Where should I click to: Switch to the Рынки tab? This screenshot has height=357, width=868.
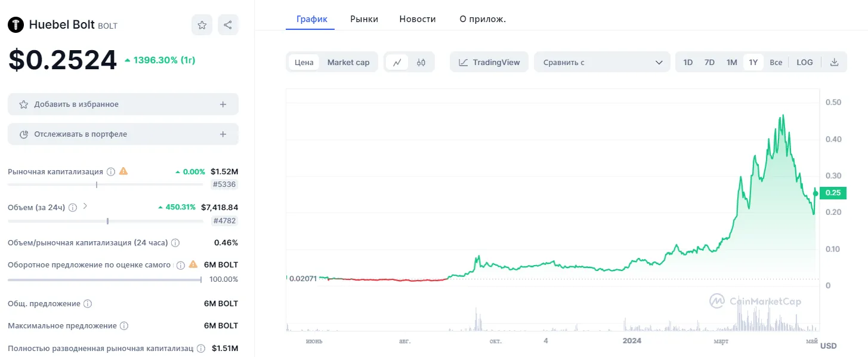[x=364, y=19]
